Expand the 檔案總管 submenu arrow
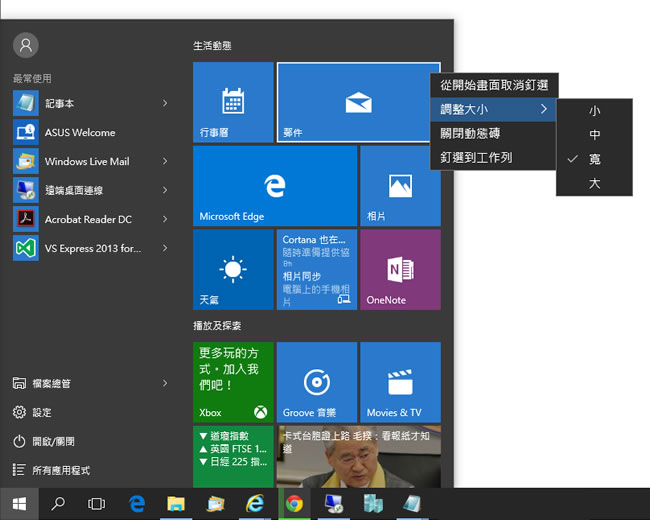650x520 pixels. [165, 383]
